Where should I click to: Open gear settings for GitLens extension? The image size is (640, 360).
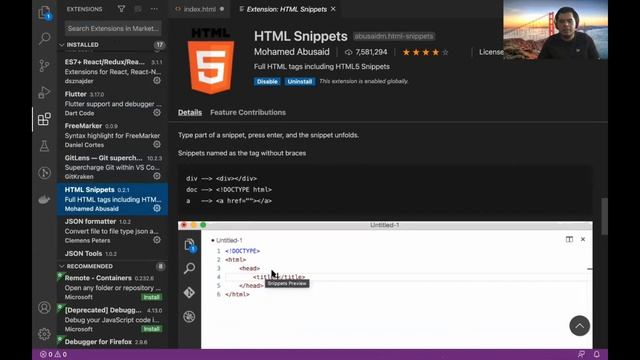(157, 176)
